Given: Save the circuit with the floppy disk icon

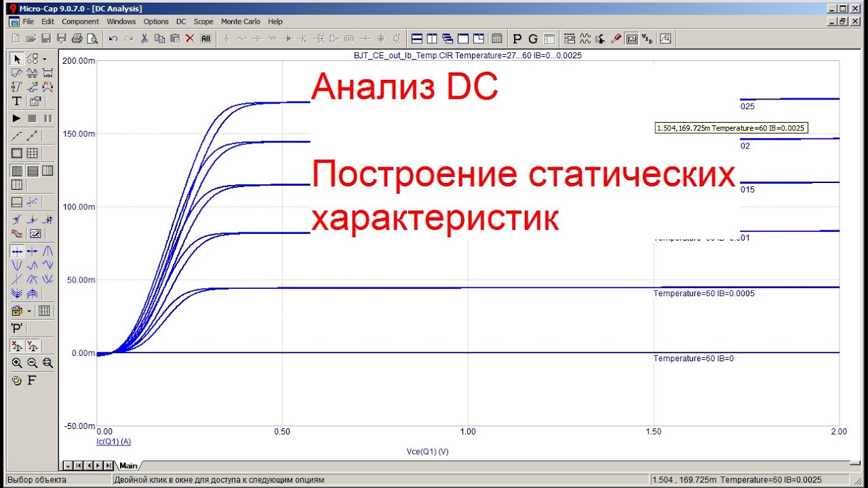Looking at the screenshot, I should 47,39.
